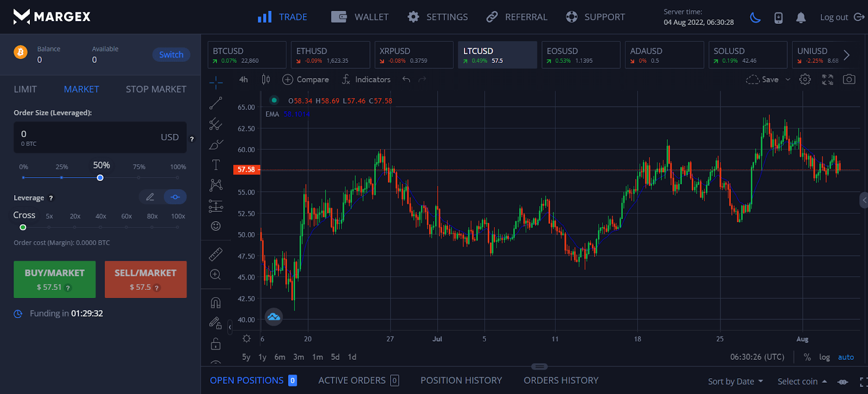This screenshot has height=394, width=868.
Task: Open time axis settings gear
Action: [x=247, y=339]
